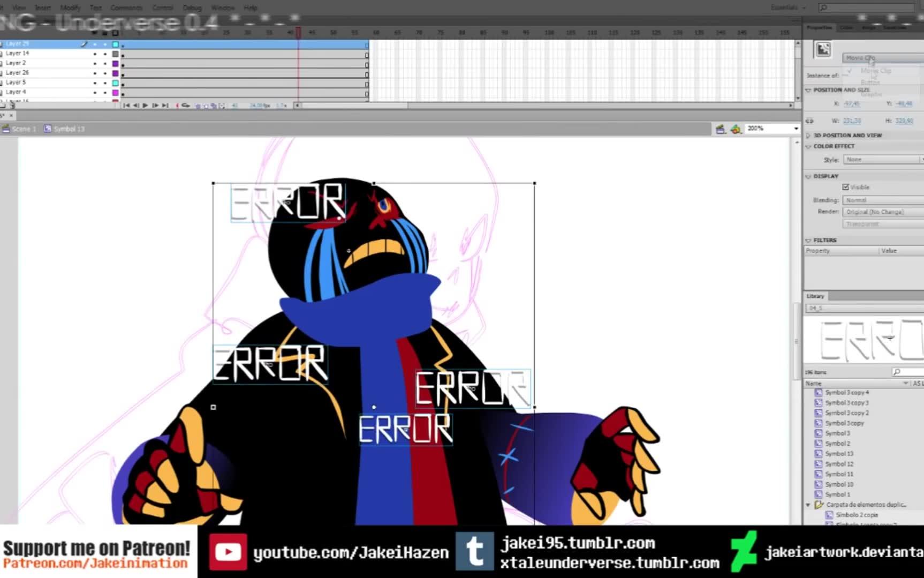Image resolution: width=924 pixels, height=578 pixels.
Task: Choose Button in symbol type list
Action: [870, 82]
